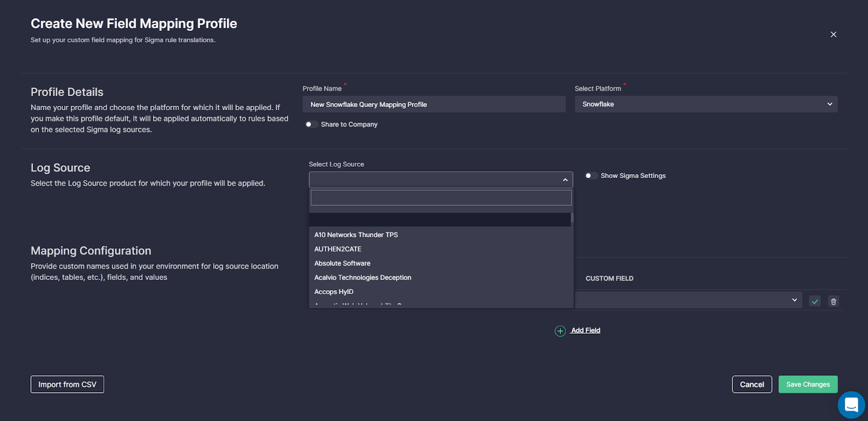This screenshot has height=421, width=868.
Task: Open the chat support bubble
Action: click(851, 405)
